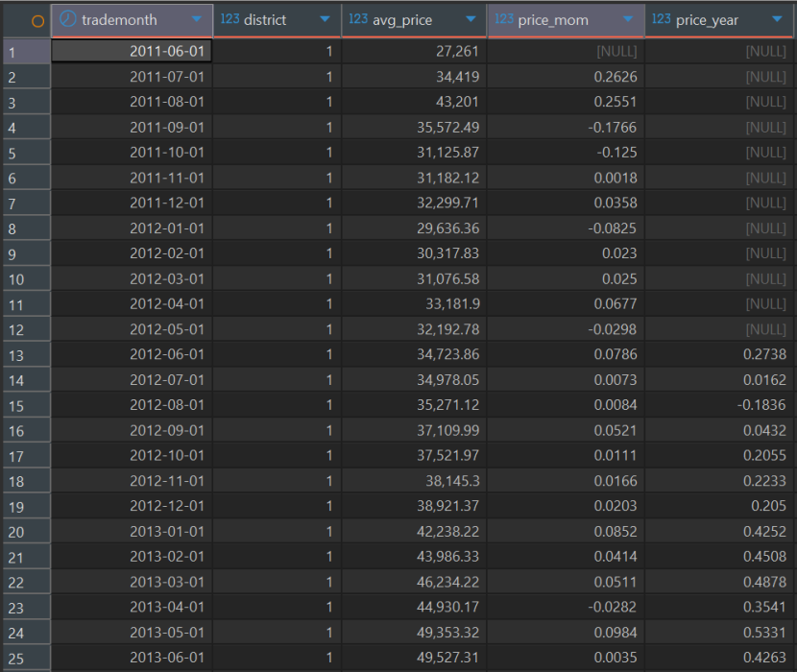Click price_mom cell 0.0677

pyautogui.click(x=566, y=304)
